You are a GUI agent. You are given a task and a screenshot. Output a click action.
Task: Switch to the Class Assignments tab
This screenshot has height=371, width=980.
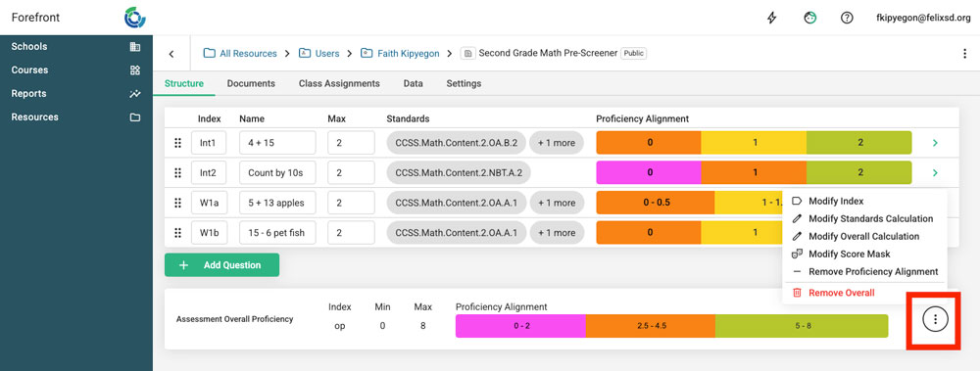pyautogui.click(x=339, y=83)
